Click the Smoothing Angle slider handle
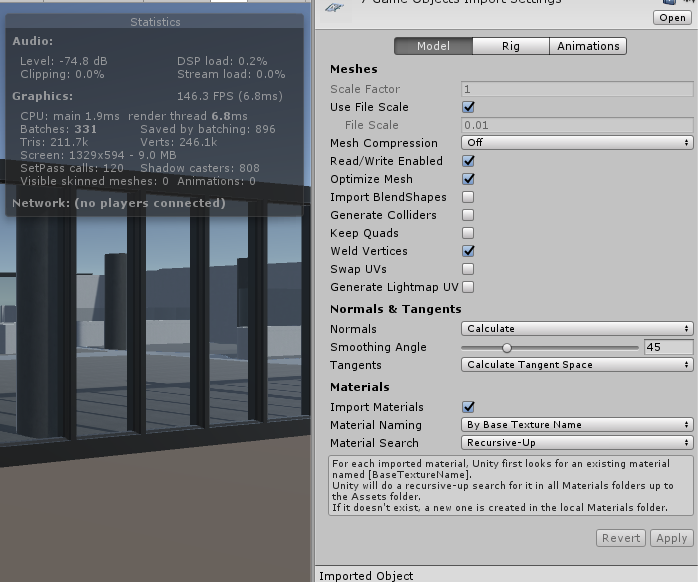The image size is (698, 582). [507, 347]
